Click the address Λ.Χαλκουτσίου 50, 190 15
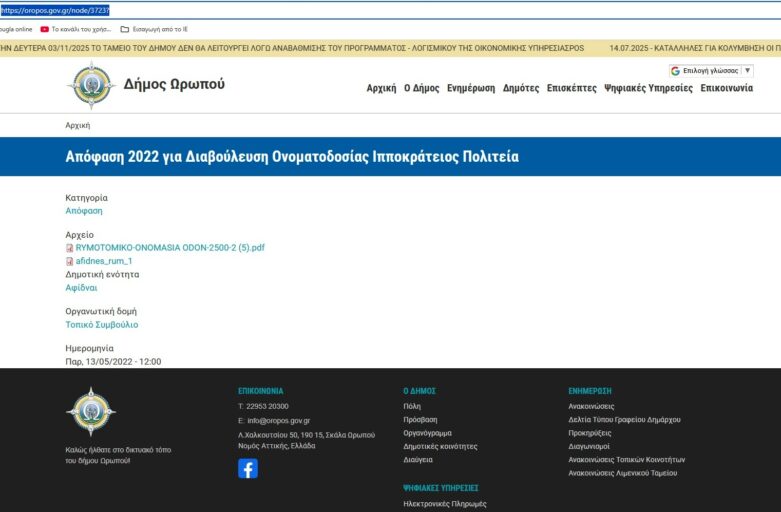Viewport: 781px width, 512px height. click(x=306, y=435)
